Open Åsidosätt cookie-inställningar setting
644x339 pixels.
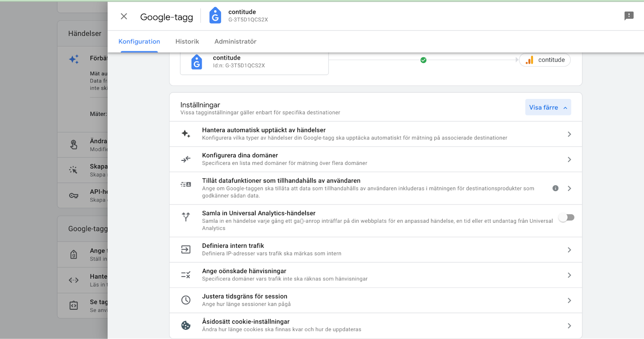click(376, 326)
